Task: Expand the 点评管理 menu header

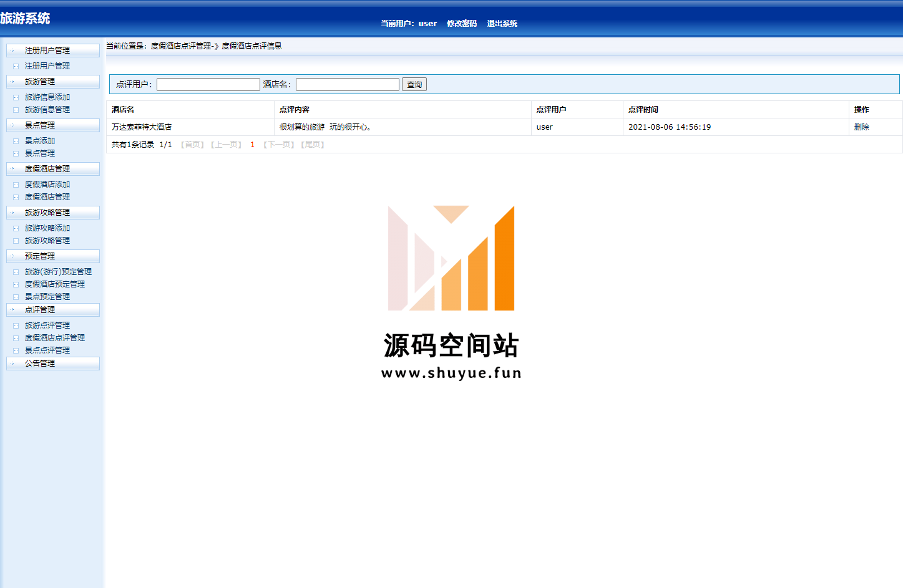Action: coord(53,309)
